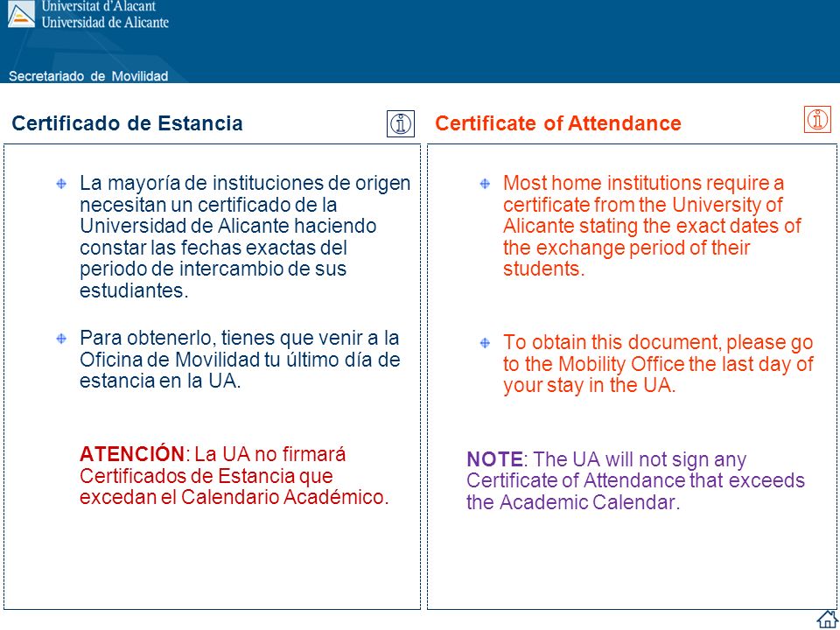This screenshot has width=840, height=630.
Task: Click the purple 'NOTE' warning text
Action: point(493,459)
